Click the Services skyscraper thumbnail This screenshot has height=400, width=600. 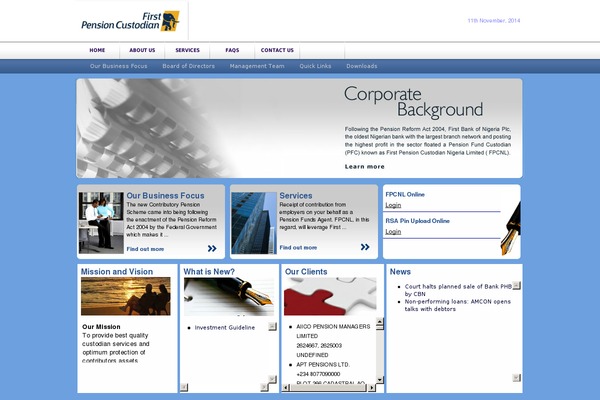pos(254,223)
